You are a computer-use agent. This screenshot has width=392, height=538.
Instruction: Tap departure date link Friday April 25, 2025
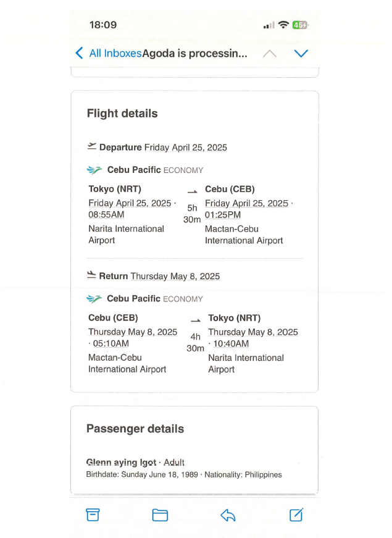tap(185, 148)
